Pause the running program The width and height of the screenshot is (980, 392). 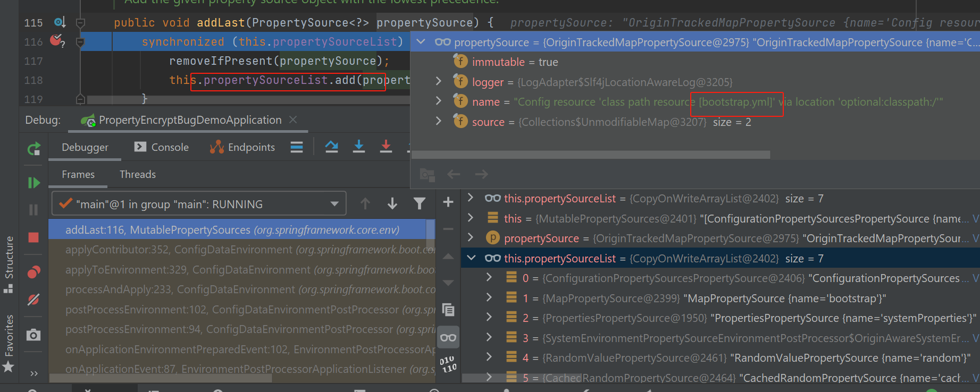(33, 210)
